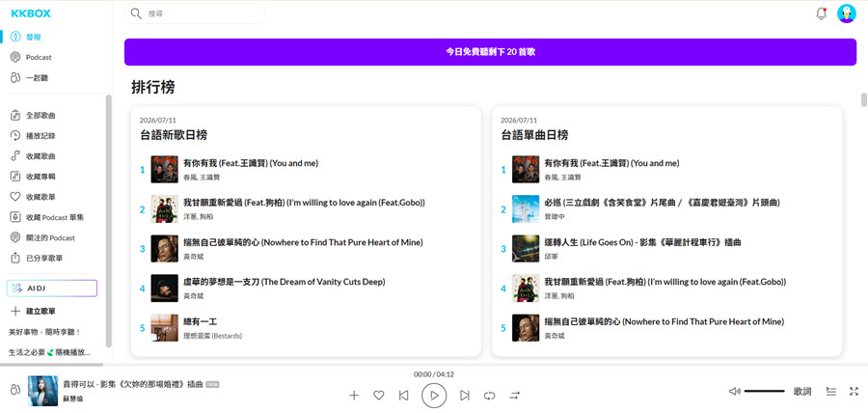Favorite current song with heart icon
The image size is (868, 413).
[379, 396]
